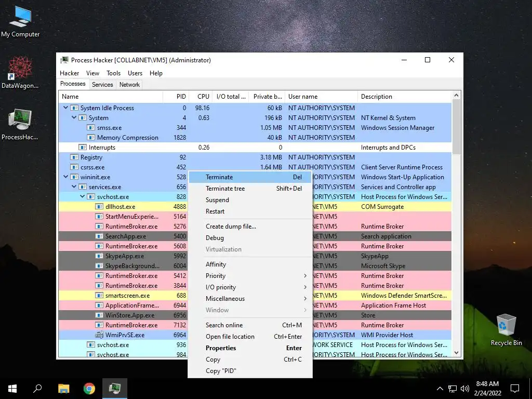Viewport: 532px width, 399px height.
Task: Collapse svchost.exe 828 tree node
Action: click(x=83, y=196)
